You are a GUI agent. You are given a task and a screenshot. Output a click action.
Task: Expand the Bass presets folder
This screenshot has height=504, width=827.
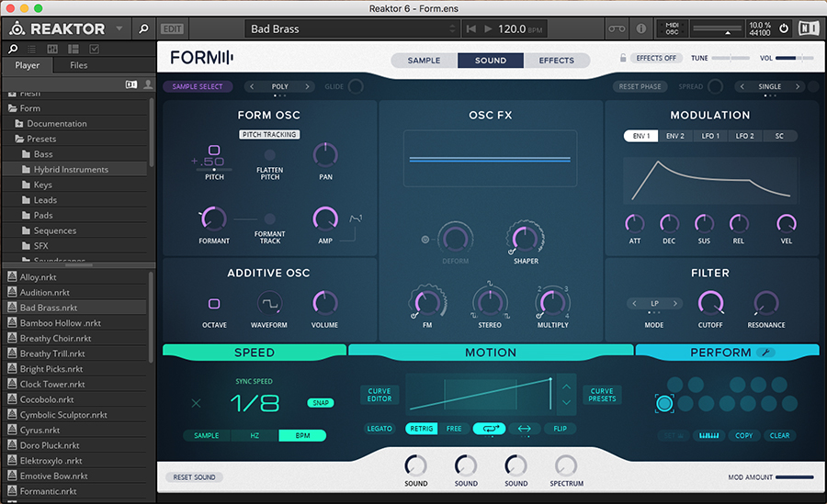click(43, 154)
